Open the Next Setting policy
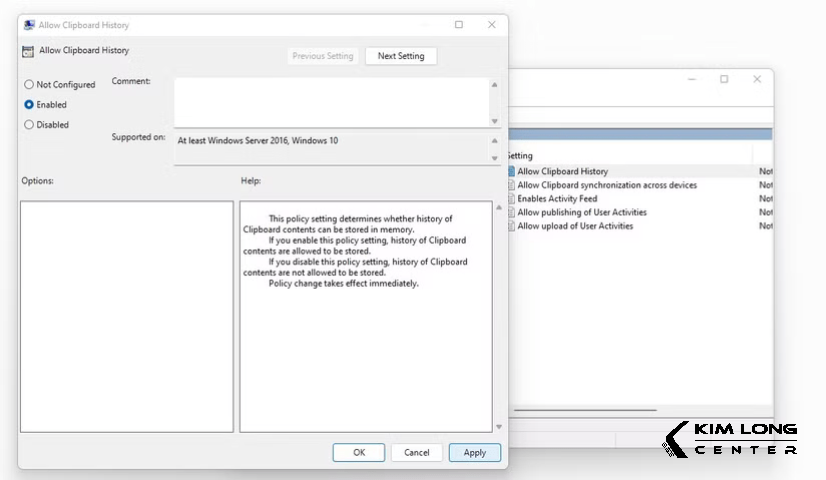This screenshot has width=826, height=480. 401,57
